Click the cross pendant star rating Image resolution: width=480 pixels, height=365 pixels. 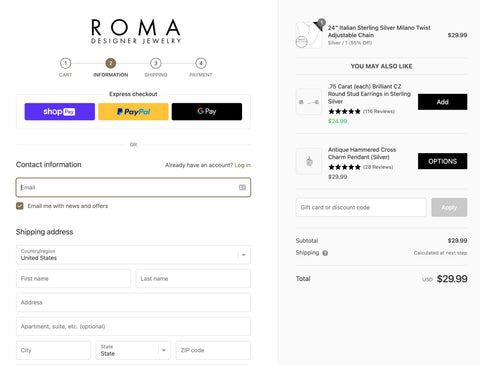pyautogui.click(x=344, y=167)
